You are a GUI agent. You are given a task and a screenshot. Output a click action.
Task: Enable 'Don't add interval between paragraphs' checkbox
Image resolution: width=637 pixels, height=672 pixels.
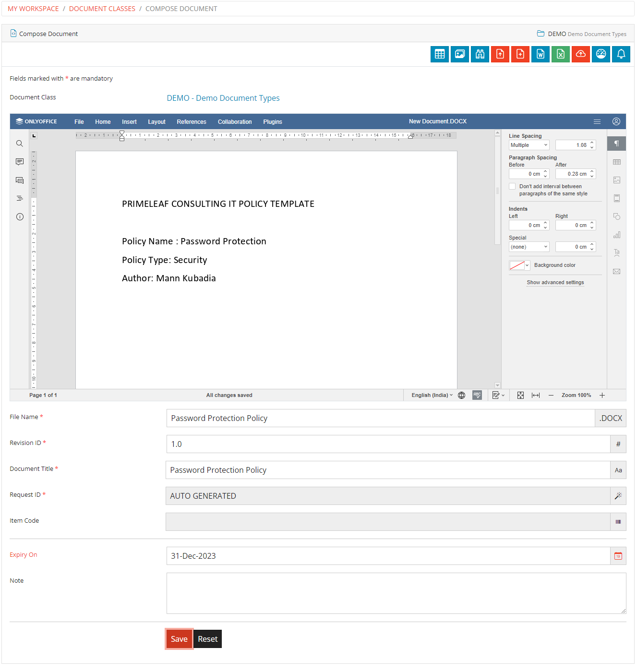pos(512,186)
